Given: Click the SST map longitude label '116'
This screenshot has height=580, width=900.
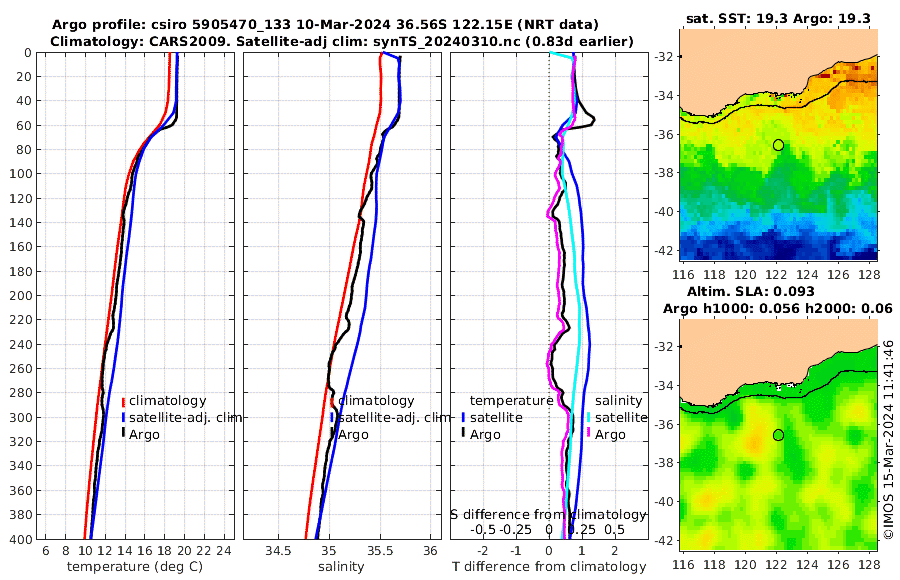Looking at the screenshot, I should pyautogui.click(x=683, y=275).
